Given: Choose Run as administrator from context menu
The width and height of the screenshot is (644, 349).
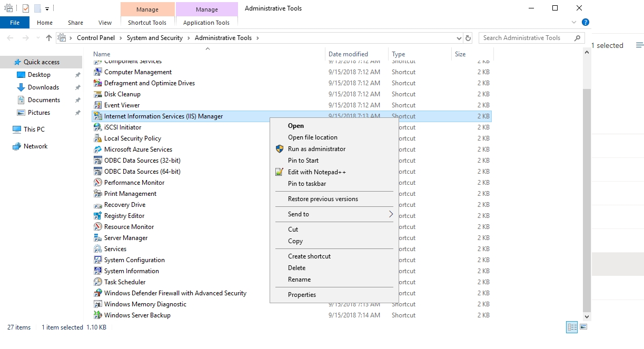Looking at the screenshot, I should click(316, 149).
